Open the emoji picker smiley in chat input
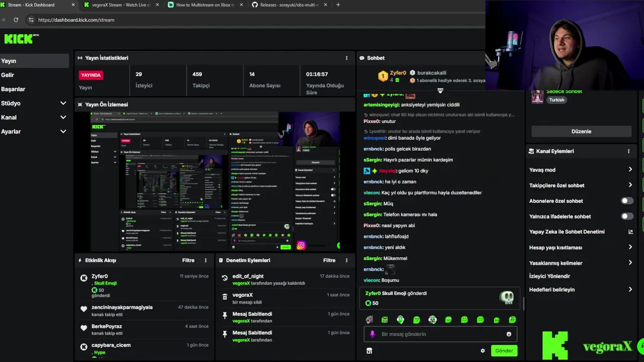The height and width of the screenshot is (362, 644). point(509,334)
